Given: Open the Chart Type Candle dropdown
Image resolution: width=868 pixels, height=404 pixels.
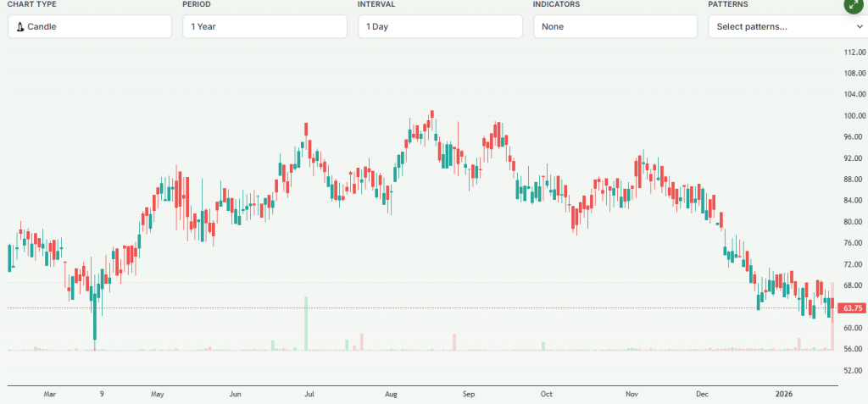Looking at the screenshot, I should click(x=90, y=26).
